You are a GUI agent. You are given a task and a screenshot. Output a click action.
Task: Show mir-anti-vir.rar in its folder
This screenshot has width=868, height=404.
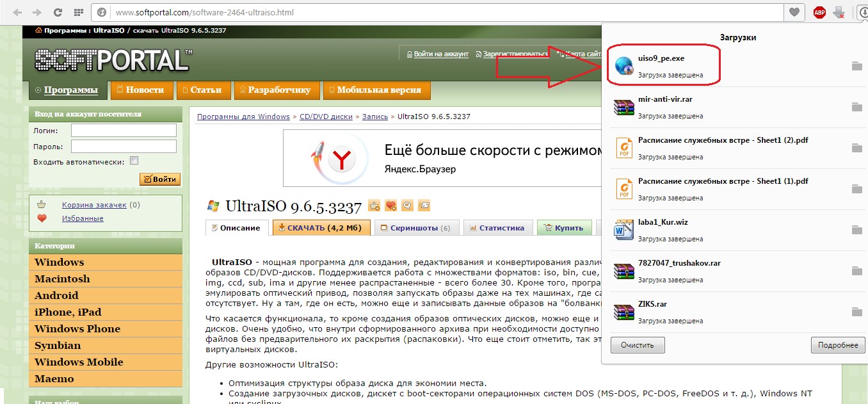(856, 107)
